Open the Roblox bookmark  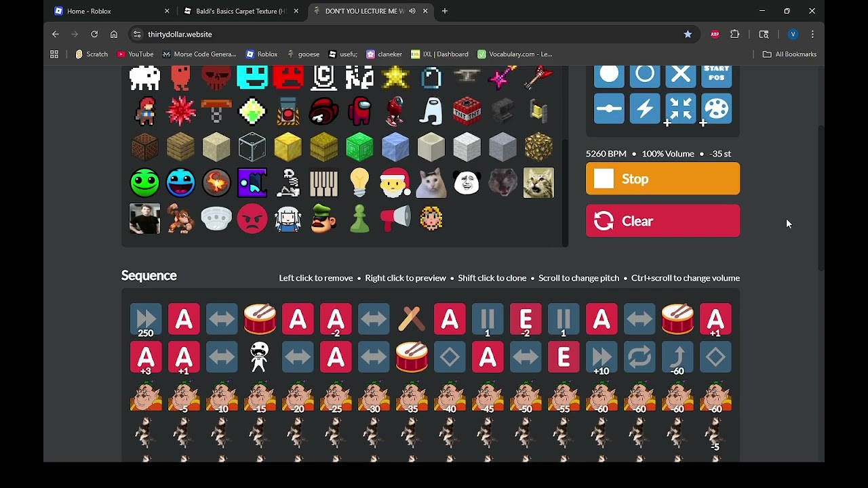[x=262, y=54]
